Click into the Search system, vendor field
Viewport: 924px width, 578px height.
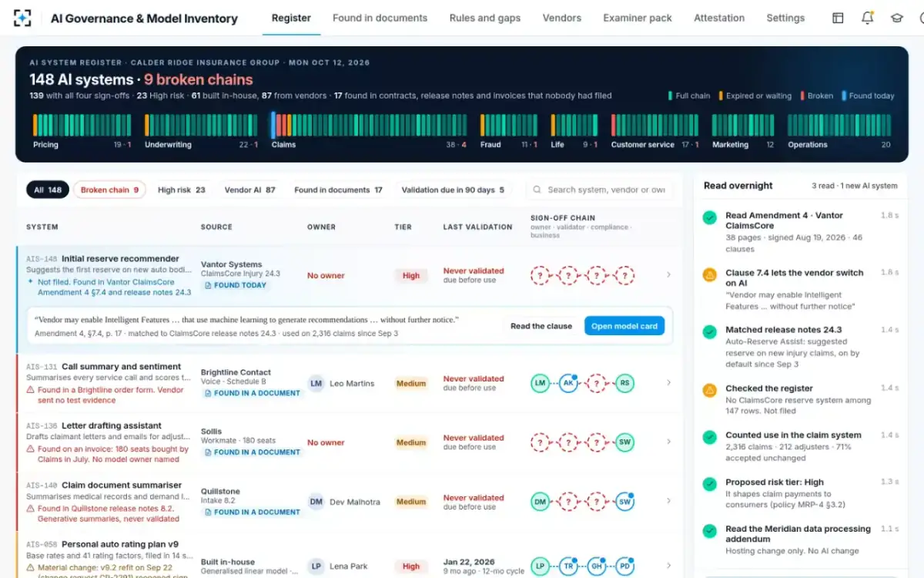tap(600, 190)
